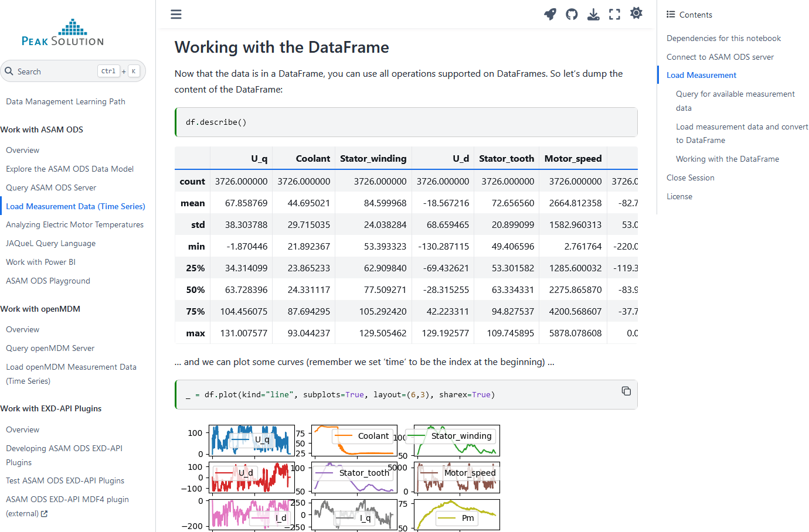Open the download page dropdown
This screenshot has height=532, width=809.
(593, 14)
